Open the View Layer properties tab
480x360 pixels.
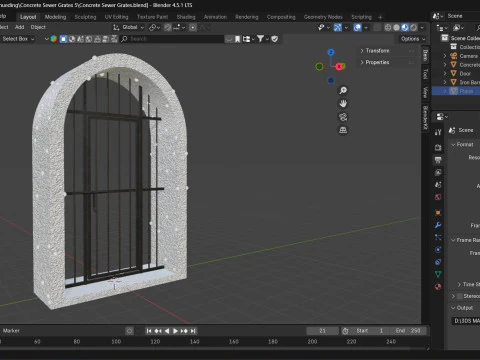click(x=438, y=172)
